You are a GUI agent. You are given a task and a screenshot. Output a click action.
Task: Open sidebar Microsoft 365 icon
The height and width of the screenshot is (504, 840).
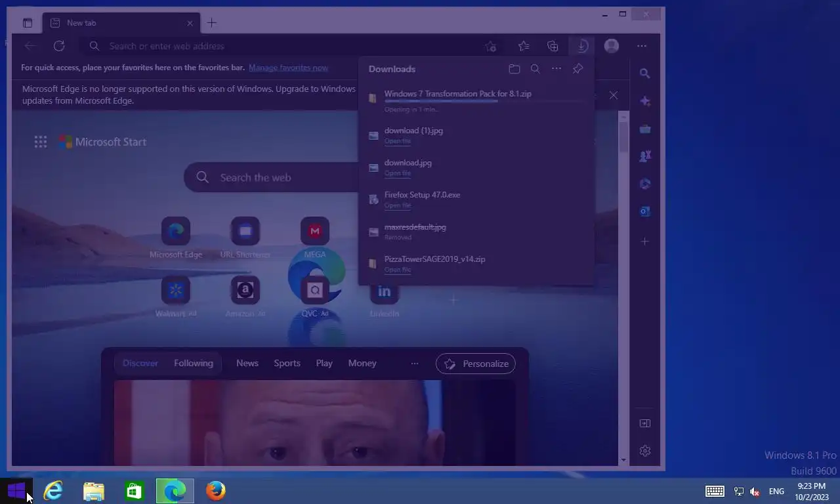pyautogui.click(x=645, y=184)
